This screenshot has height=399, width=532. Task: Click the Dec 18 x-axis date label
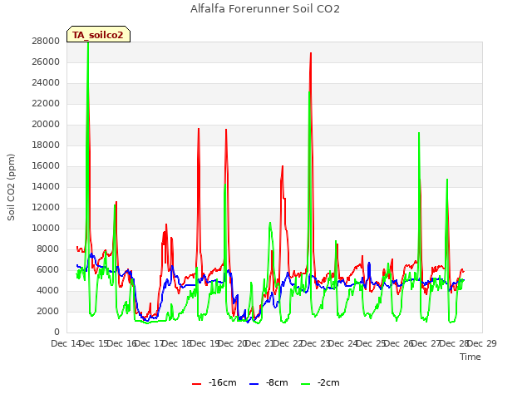(176, 343)
